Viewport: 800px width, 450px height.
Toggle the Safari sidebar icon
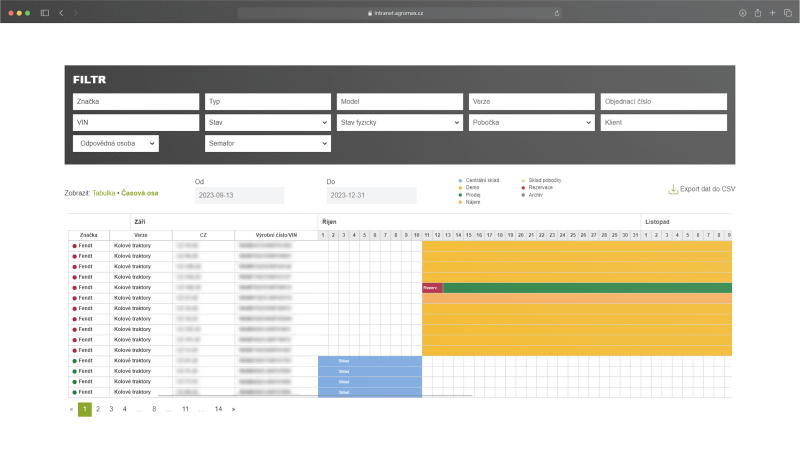point(45,13)
